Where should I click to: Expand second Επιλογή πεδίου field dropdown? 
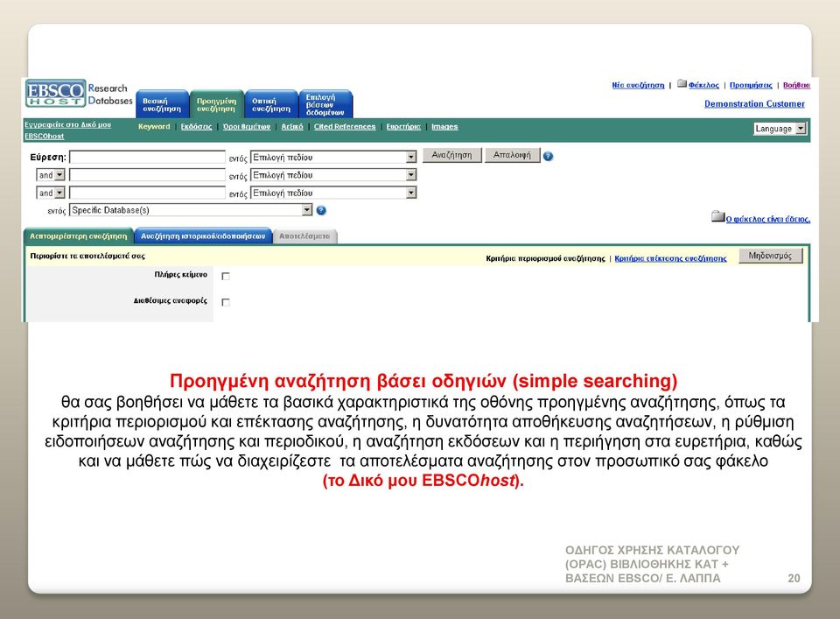(333, 175)
